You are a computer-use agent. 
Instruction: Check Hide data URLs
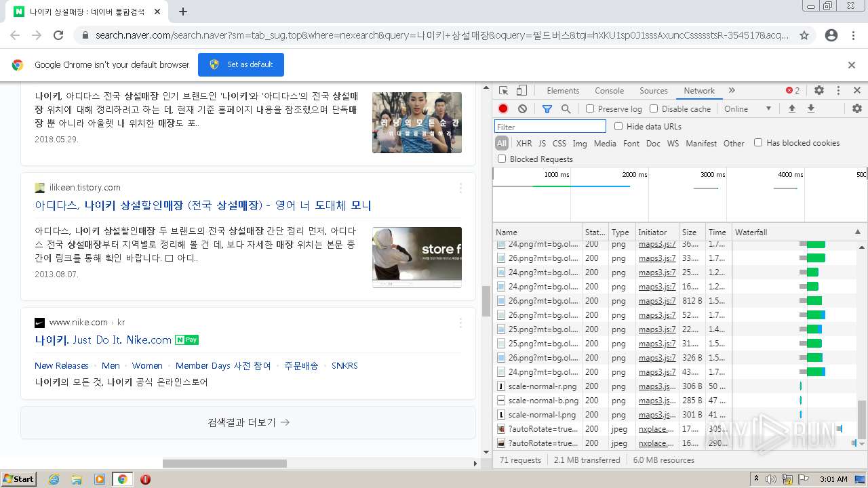pos(618,126)
